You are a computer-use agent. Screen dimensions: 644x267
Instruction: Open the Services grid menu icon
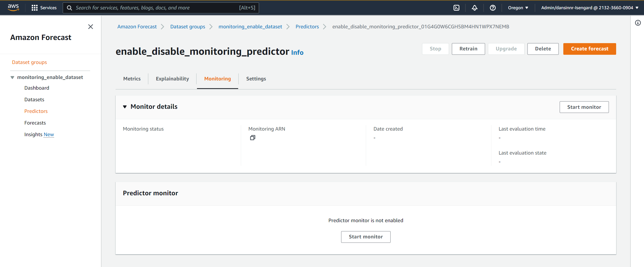click(x=34, y=8)
